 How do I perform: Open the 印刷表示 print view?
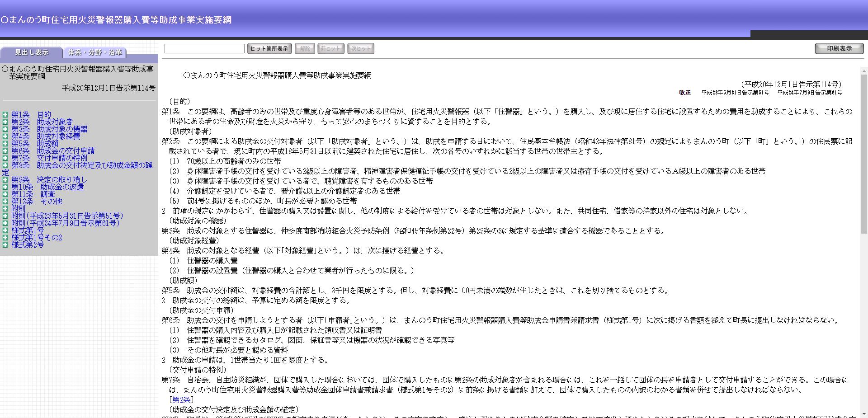click(839, 48)
